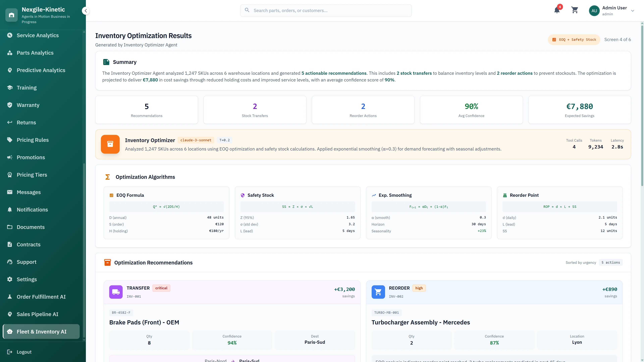Click the EOQ + Safety Stock badge
The height and width of the screenshot is (362, 644).
pyautogui.click(x=574, y=40)
